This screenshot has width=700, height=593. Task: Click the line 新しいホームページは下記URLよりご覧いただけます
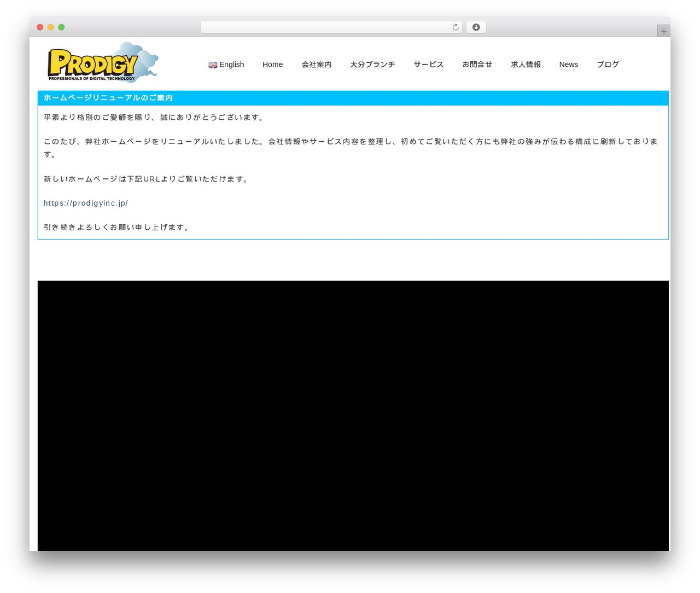pos(146,179)
